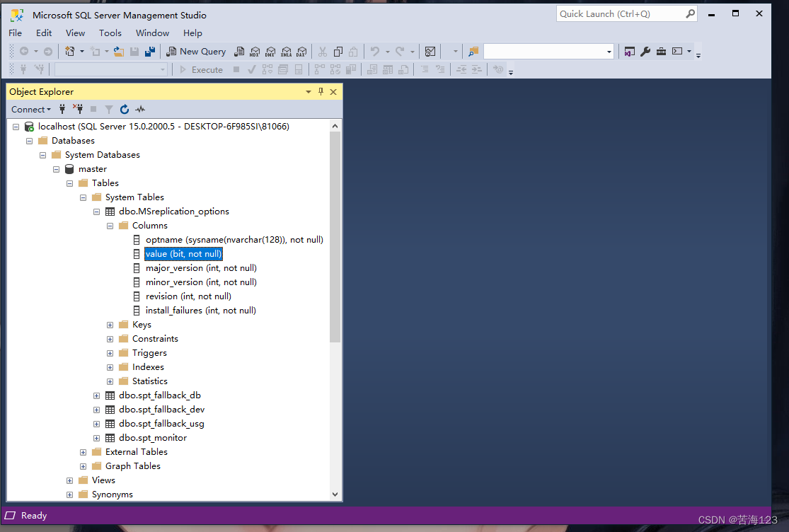The height and width of the screenshot is (532, 789).
Task: Click the Activity Monitor pulse icon
Action: (140, 109)
